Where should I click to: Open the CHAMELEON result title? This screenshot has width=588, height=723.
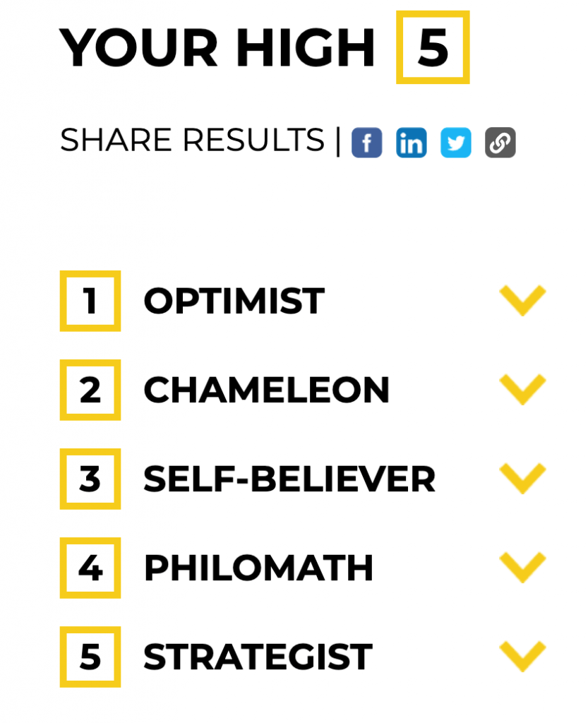[x=266, y=390]
